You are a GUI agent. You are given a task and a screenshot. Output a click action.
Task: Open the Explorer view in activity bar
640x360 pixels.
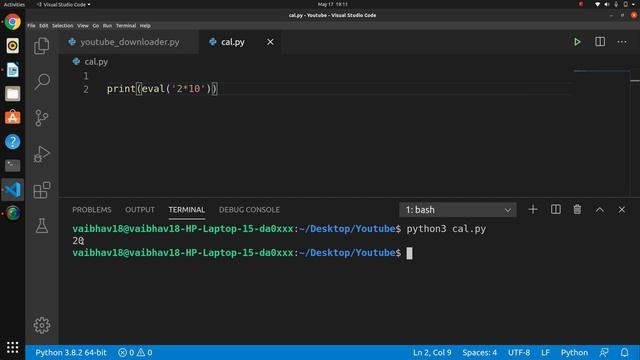coord(42,46)
